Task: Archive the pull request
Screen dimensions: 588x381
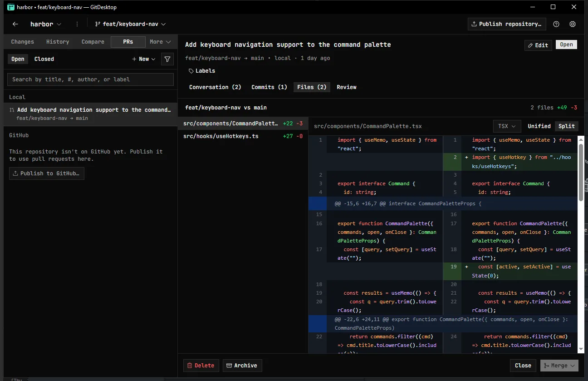Action: (x=242, y=366)
